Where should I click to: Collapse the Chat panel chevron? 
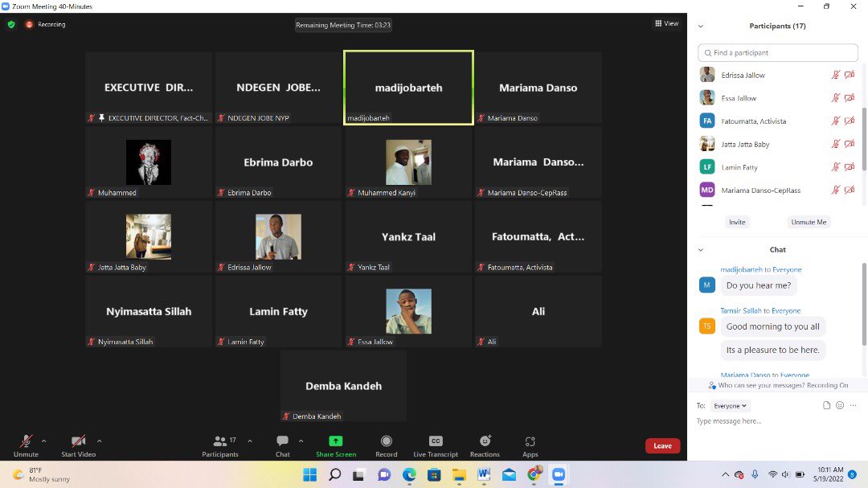click(x=701, y=250)
